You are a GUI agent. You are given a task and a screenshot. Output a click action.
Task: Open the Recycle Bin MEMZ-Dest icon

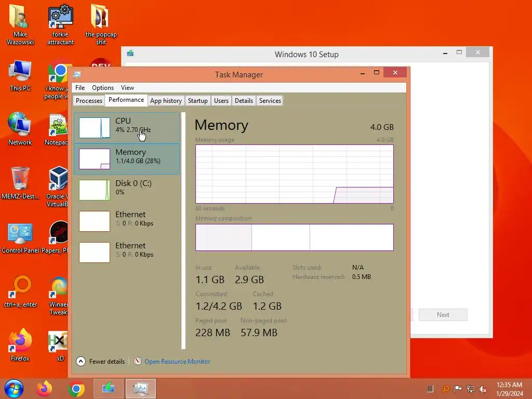click(x=20, y=183)
